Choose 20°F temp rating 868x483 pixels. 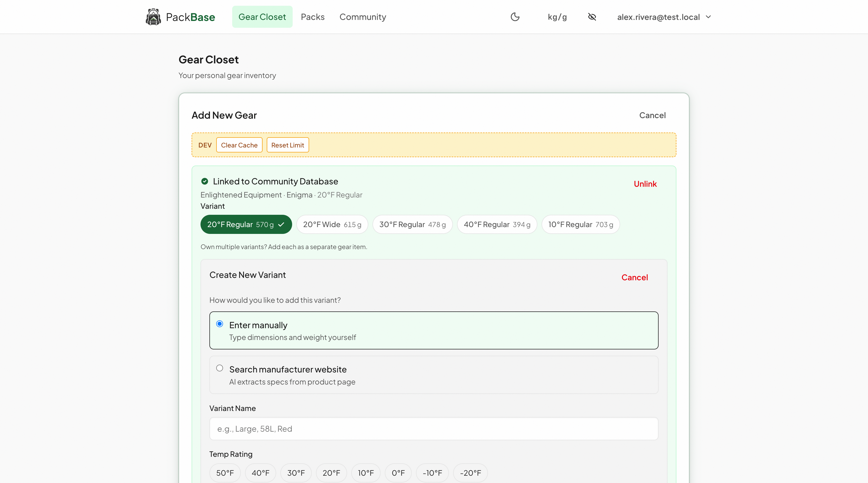click(331, 473)
